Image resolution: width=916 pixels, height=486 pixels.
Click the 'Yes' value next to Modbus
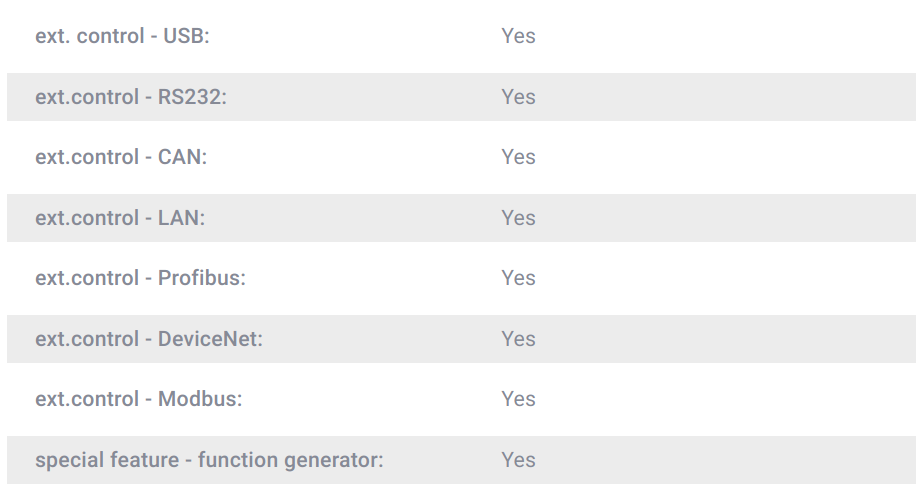tap(518, 399)
